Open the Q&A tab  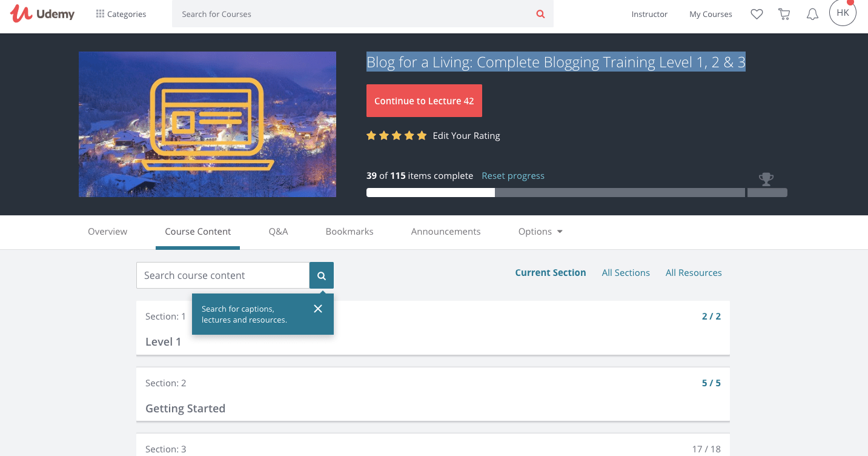278,232
